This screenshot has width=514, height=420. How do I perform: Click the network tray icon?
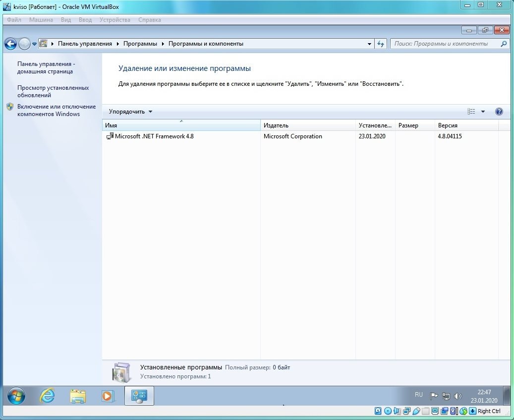(x=446, y=396)
